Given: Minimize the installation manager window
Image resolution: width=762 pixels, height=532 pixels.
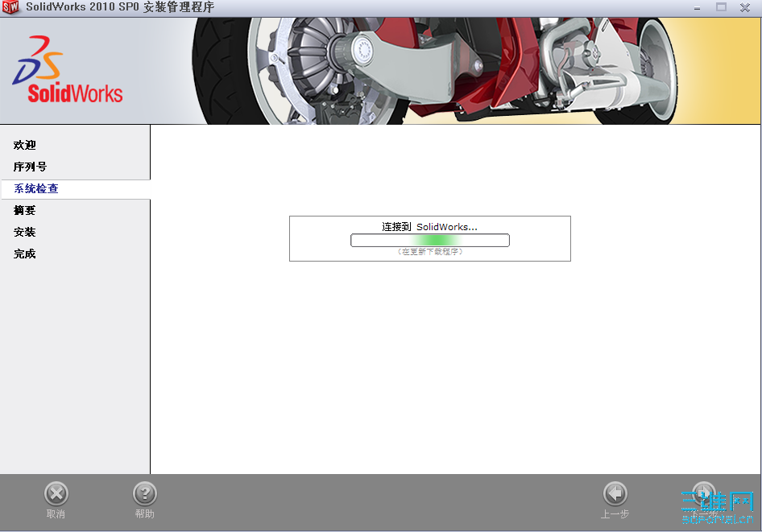Looking at the screenshot, I should pos(698,8).
